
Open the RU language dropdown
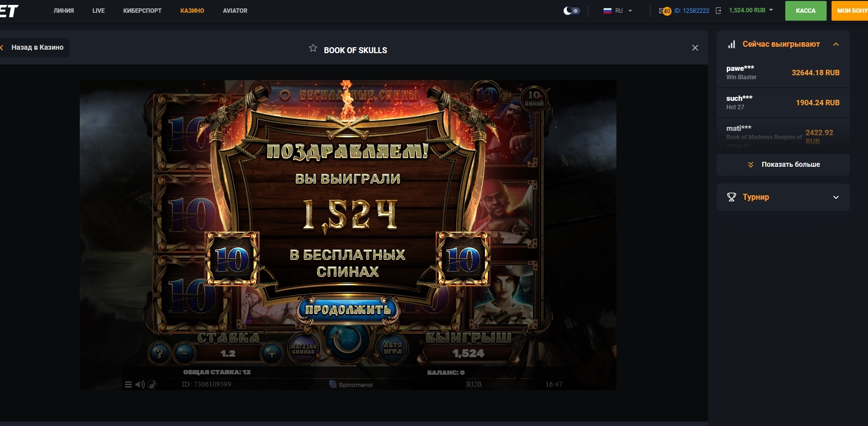point(617,10)
